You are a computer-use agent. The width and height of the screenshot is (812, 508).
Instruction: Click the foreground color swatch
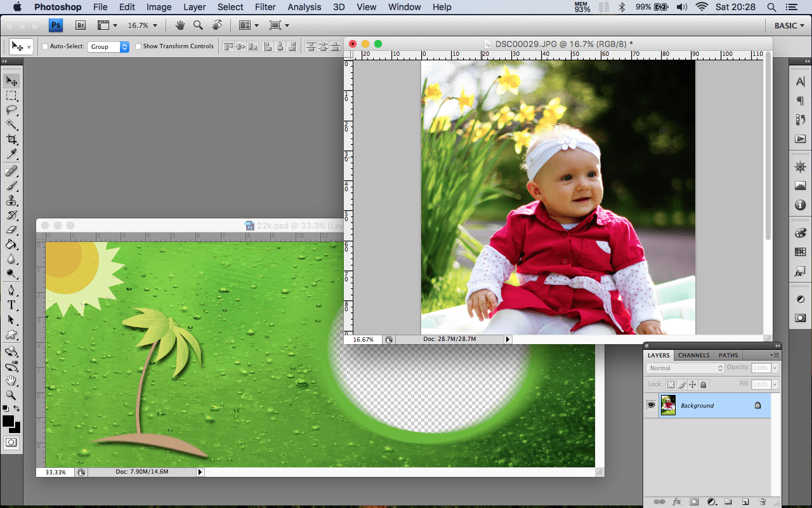8,422
